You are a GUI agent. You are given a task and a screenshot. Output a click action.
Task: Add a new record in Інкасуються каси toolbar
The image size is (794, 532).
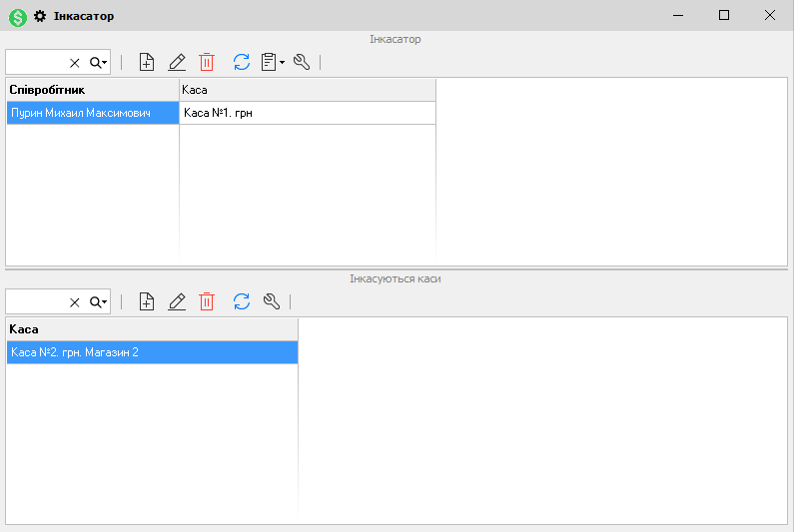pyautogui.click(x=147, y=301)
